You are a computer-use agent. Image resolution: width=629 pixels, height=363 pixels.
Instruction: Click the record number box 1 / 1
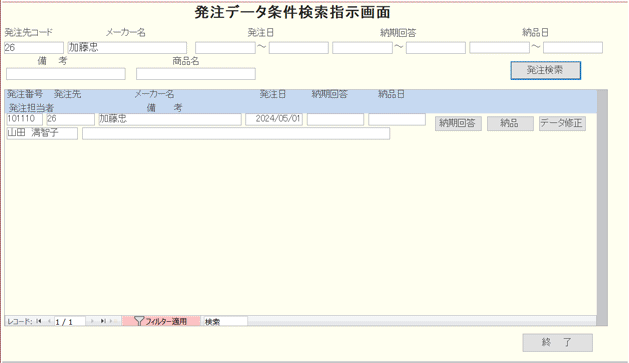click(x=70, y=322)
